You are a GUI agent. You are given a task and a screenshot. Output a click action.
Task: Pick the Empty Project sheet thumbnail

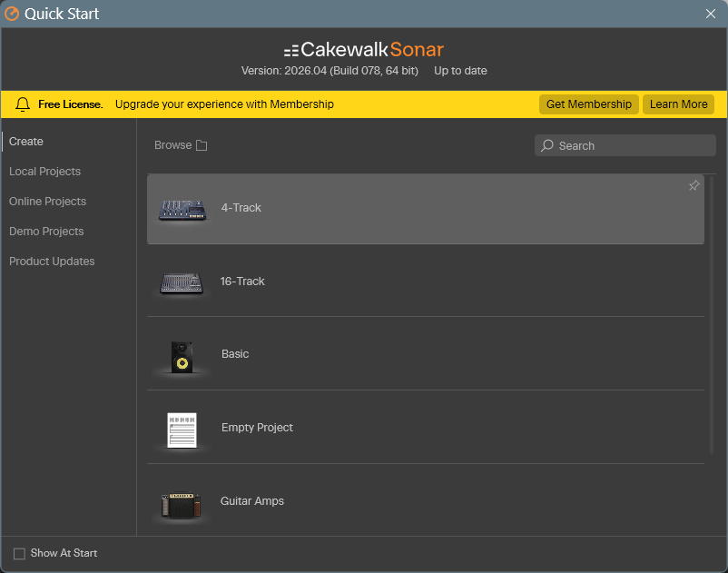[x=182, y=430]
